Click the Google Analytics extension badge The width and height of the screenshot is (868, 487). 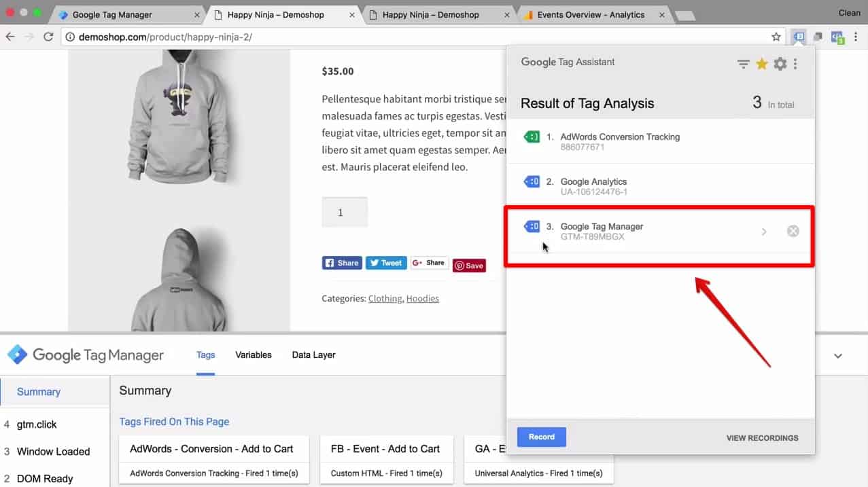click(x=837, y=37)
